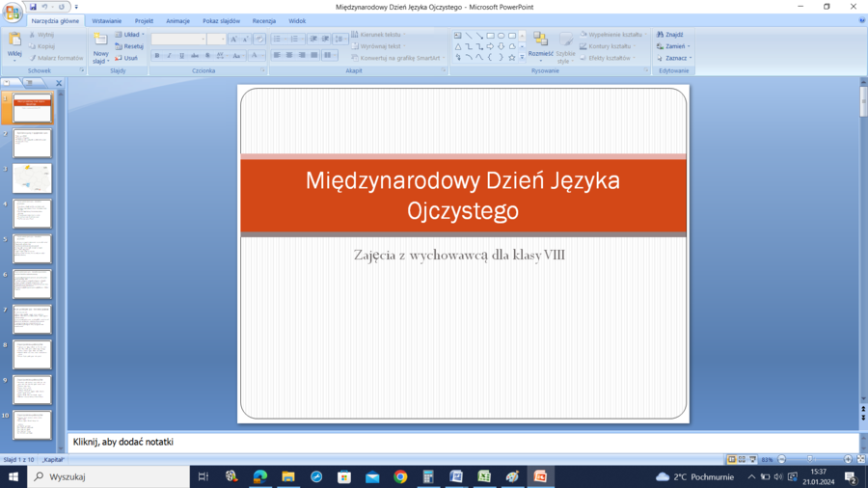Justify the text
Viewport: 868px width, 488px height.
[x=314, y=55]
